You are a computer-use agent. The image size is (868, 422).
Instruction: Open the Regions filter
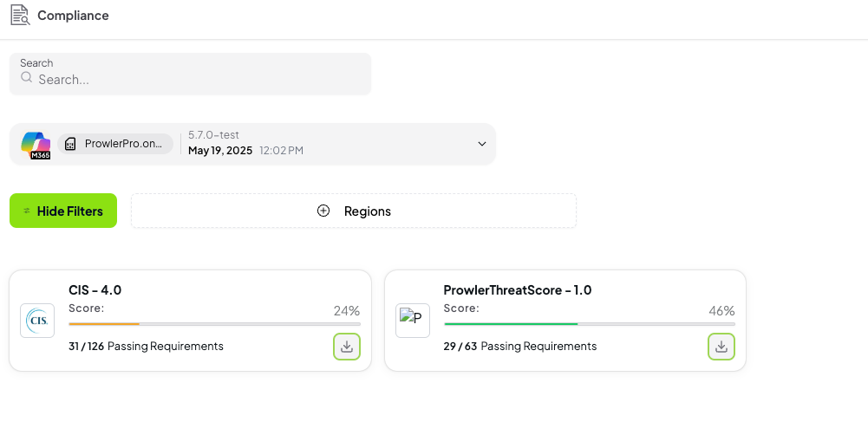(x=354, y=211)
